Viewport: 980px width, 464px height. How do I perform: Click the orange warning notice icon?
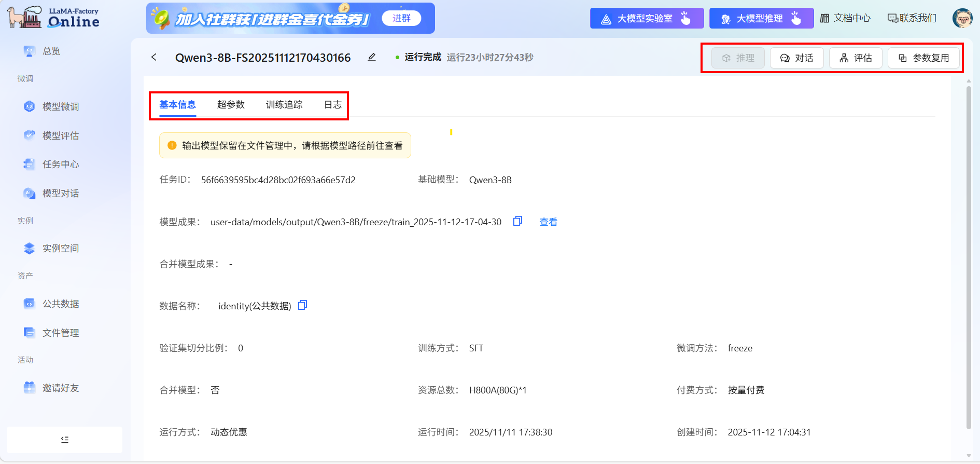[x=172, y=145]
